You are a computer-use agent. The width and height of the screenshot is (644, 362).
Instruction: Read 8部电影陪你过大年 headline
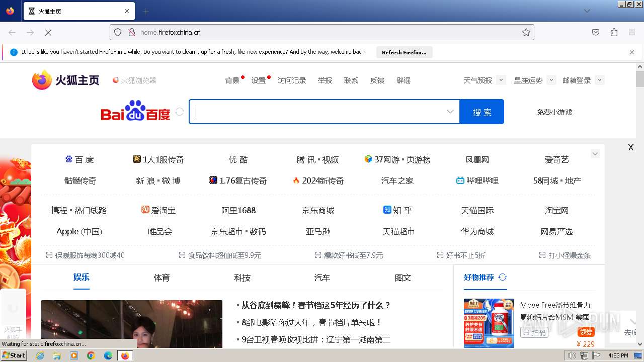pos(311,322)
